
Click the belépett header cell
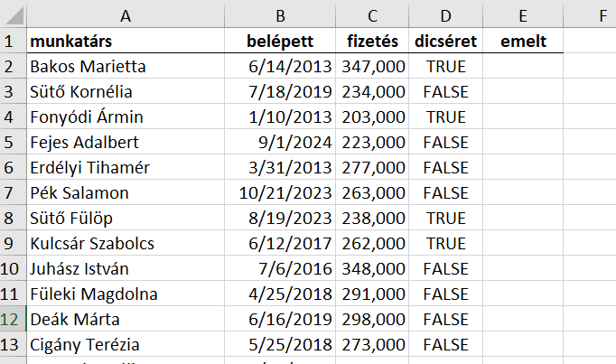280,41
